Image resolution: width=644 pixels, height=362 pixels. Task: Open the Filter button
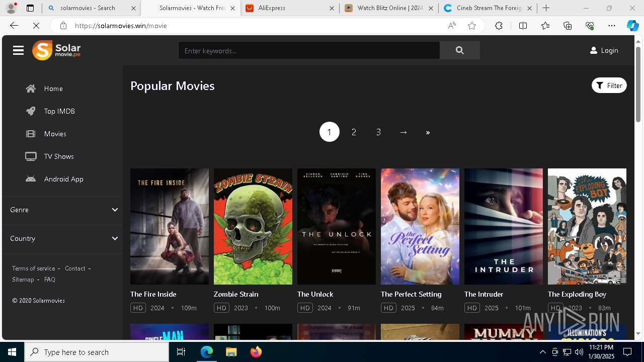[x=609, y=85]
